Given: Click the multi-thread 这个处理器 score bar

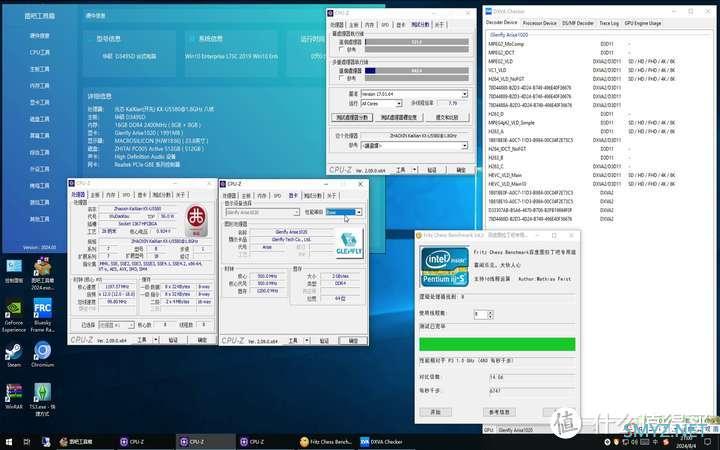Looking at the screenshot, I should pyautogui.click(x=416, y=71).
